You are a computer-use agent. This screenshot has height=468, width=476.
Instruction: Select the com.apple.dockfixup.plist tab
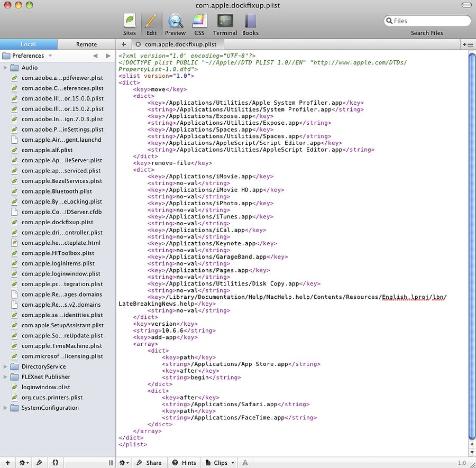point(180,45)
